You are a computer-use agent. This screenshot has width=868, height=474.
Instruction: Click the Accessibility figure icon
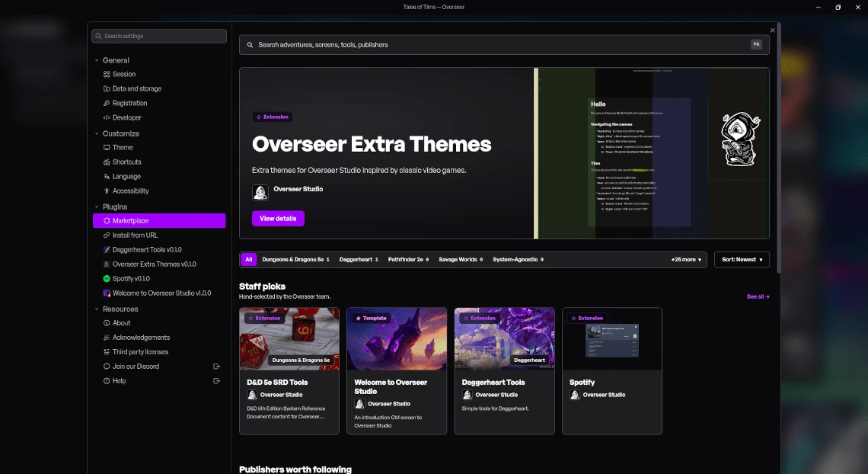[x=107, y=191]
